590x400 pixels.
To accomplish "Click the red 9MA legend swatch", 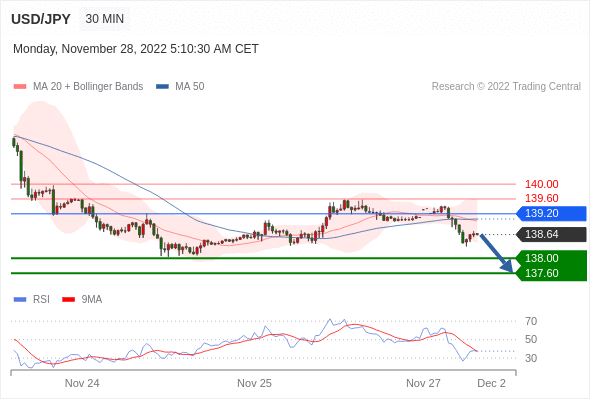I will tap(68, 300).
